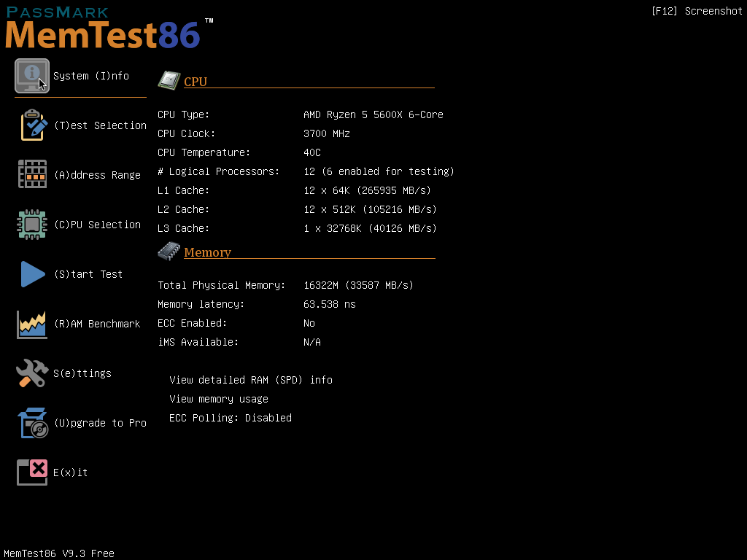Click the L2 Cache: label

[x=183, y=209]
